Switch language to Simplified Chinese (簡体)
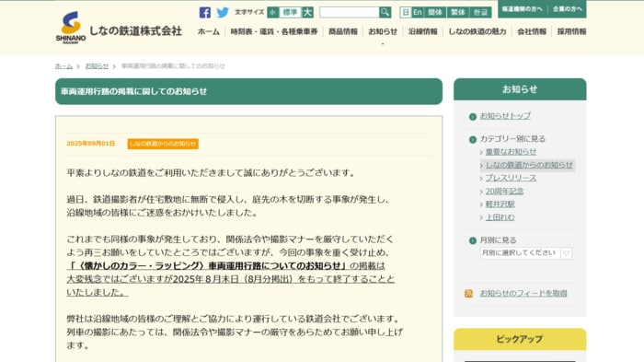 click(435, 12)
